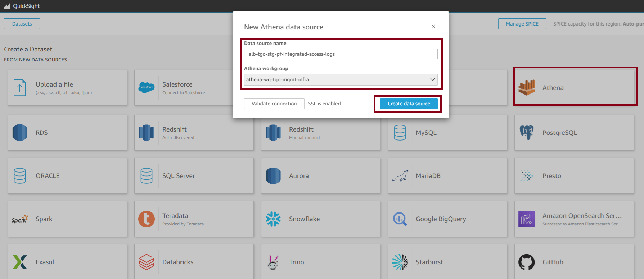The height and width of the screenshot is (279, 644).
Task: Click the MariaDB card label
Action: coord(428,176)
